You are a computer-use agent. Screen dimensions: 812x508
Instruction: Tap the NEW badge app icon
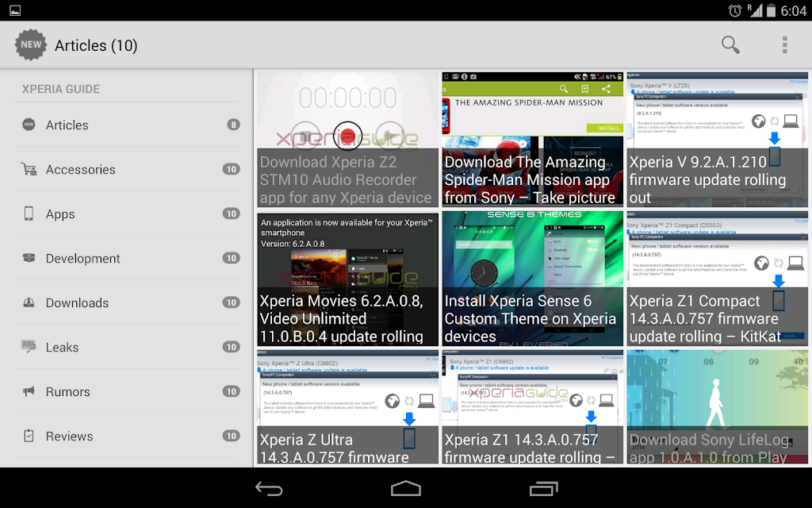[31, 44]
